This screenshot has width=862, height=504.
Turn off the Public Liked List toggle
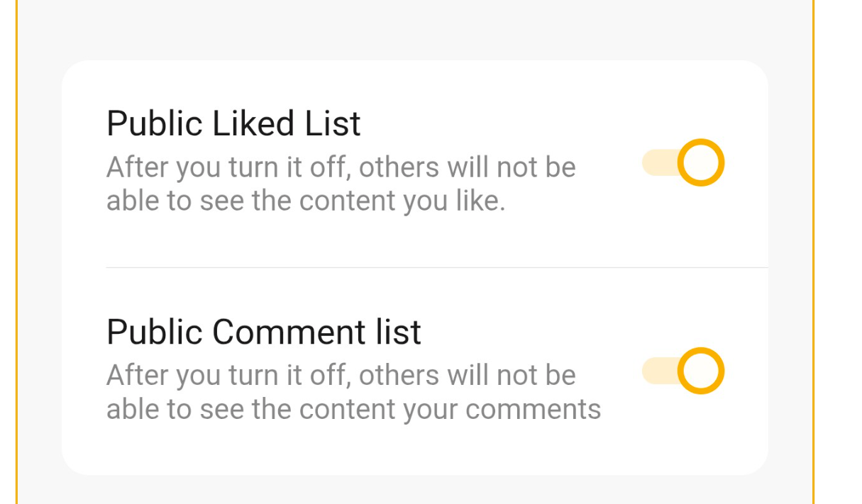683,163
